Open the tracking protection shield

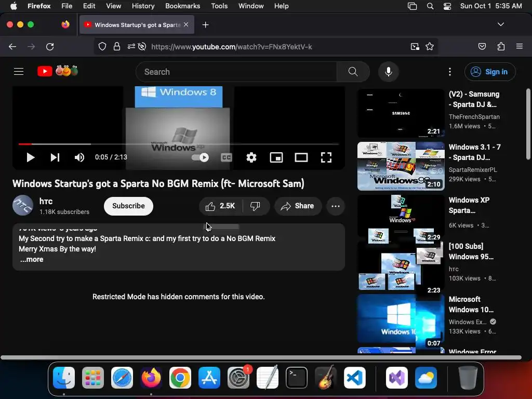(x=102, y=47)
